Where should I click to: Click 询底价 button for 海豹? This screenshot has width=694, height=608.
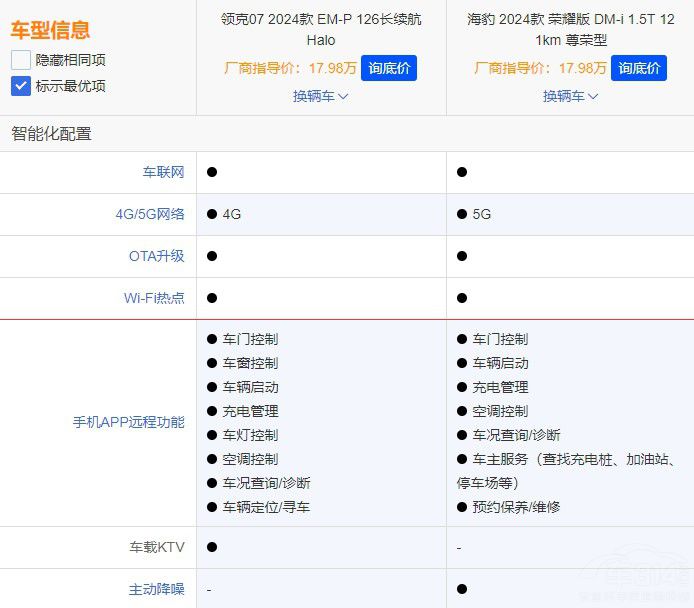click(638, 68)
